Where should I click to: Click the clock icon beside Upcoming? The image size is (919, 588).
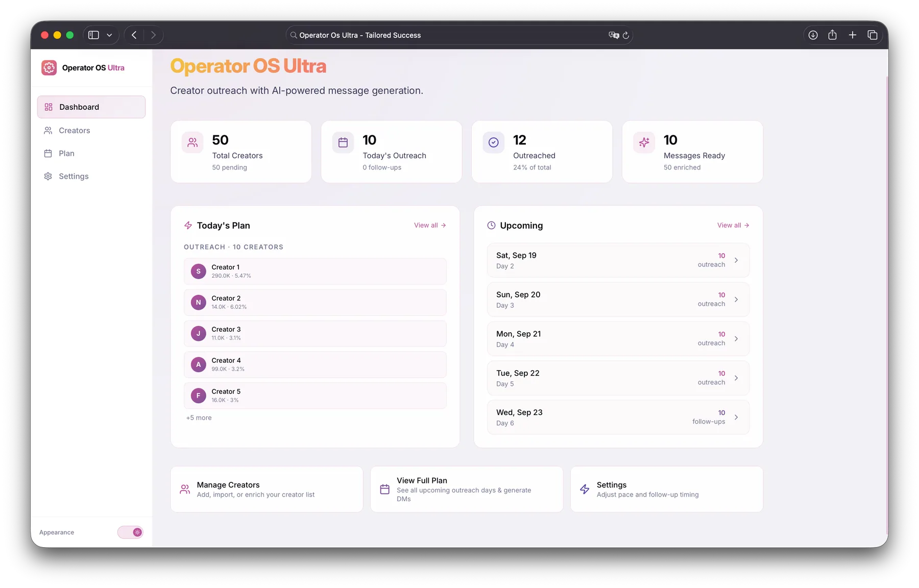pos(491,225)
